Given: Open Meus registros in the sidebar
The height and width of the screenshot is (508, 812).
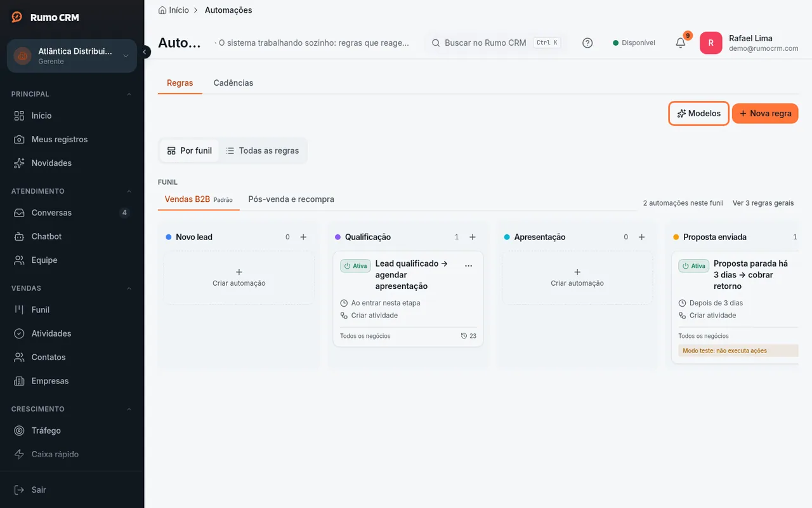Looking at the screenshot, I should pyautogui.click(x=72, y=139).
